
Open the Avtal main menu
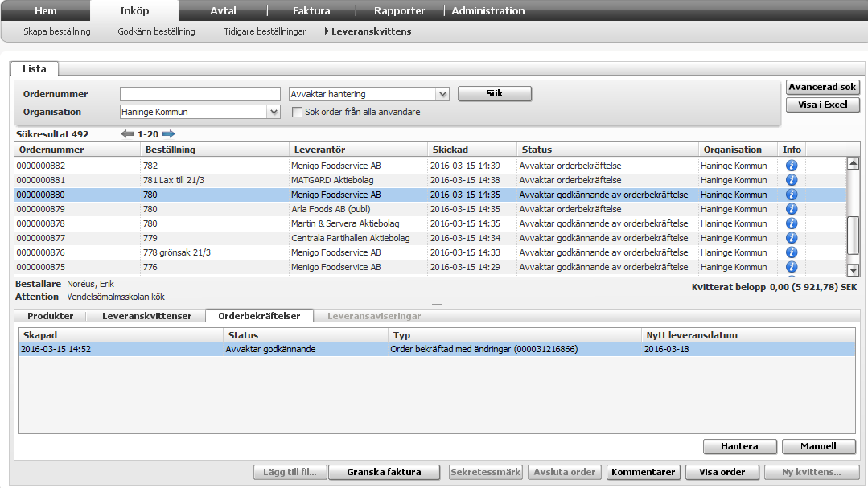click(223, 10)
